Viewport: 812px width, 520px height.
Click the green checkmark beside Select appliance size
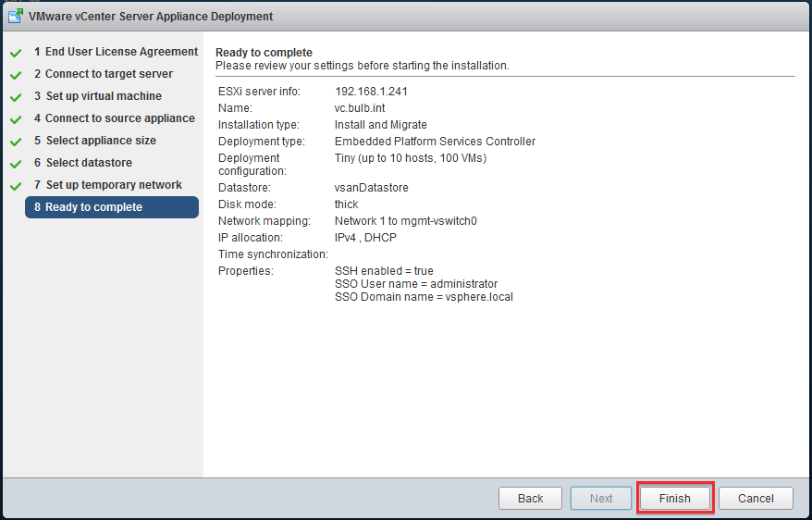coord(16,142)
